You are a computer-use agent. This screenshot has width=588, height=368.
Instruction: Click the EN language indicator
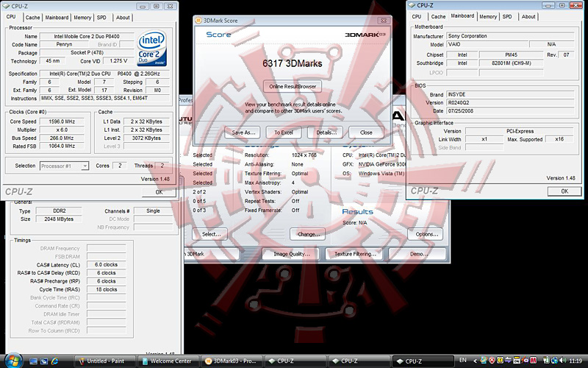[463, 360]
